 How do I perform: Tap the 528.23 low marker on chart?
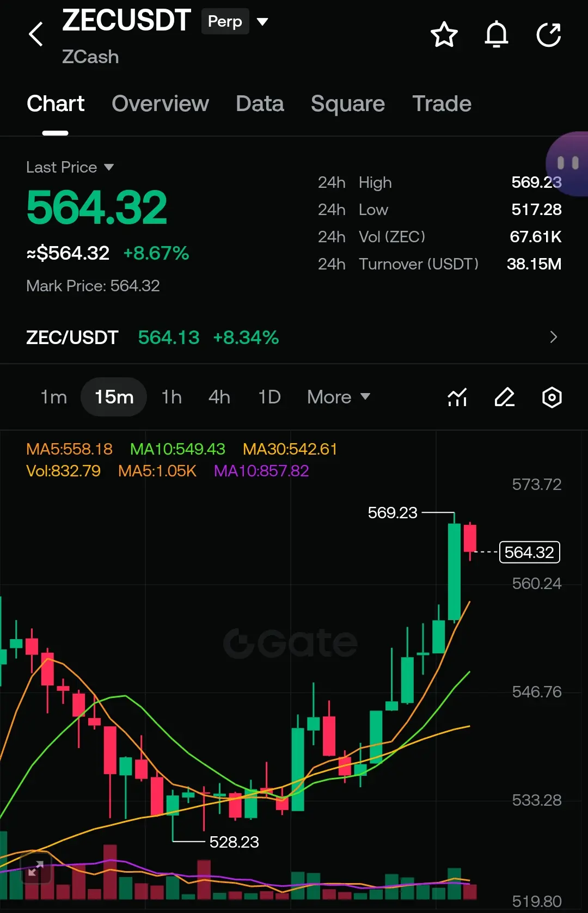234,842
